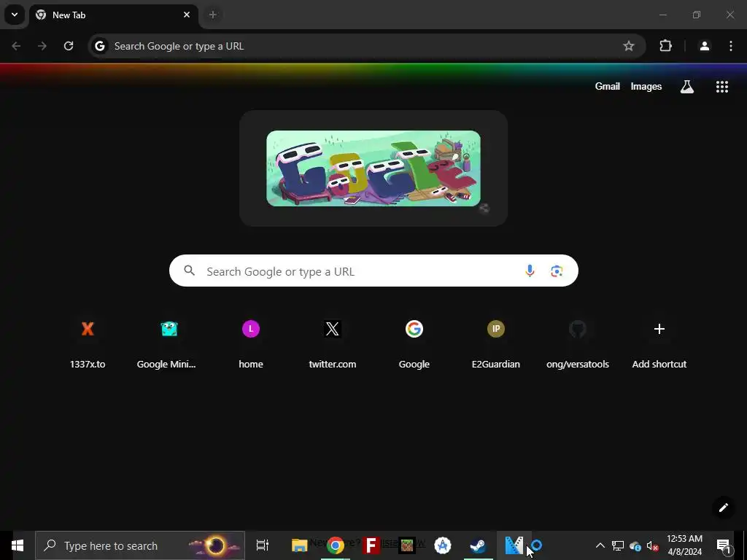Image resolution: width=747 pixels, height=560 pixels.
Task: Click the taskbar Type here to search box
Action: pos(140,545)
